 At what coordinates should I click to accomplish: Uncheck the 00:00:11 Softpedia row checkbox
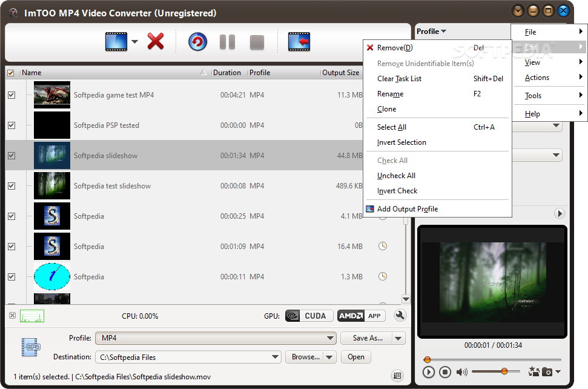click(12, 276)
